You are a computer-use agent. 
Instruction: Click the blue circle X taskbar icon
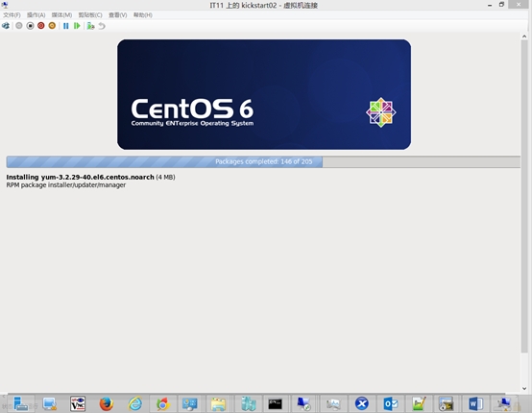362,403
